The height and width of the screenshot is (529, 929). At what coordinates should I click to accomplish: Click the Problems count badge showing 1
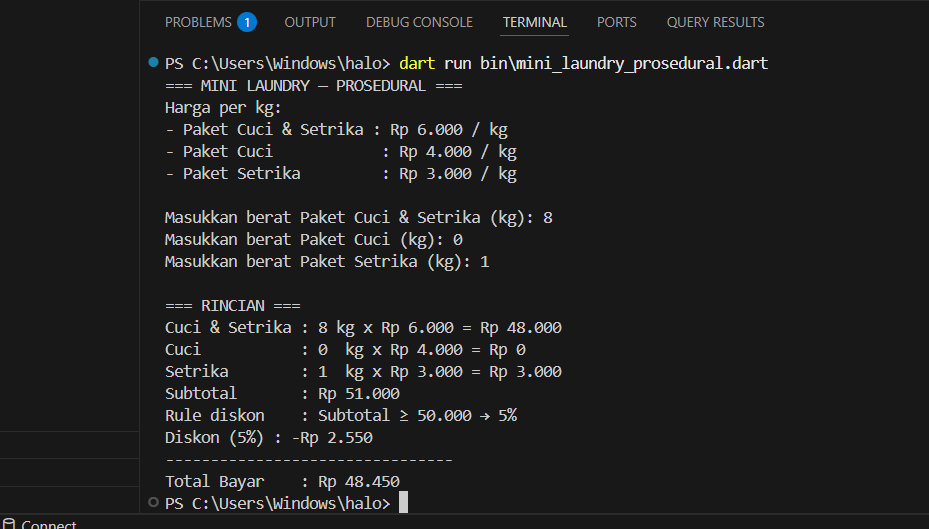coord(247,22)
